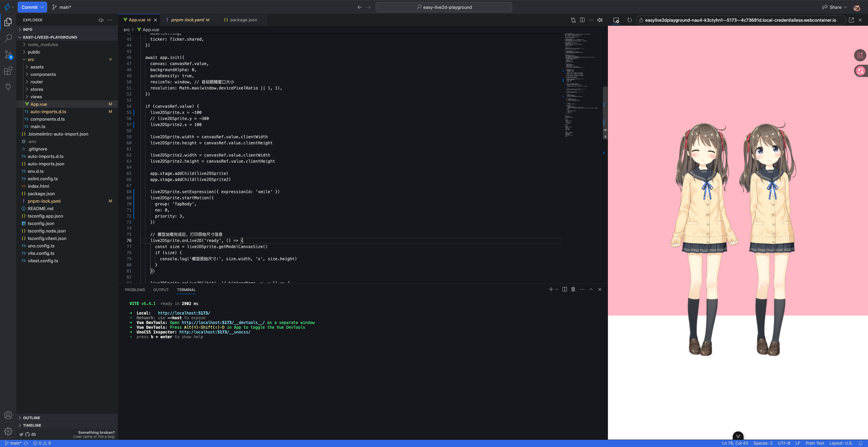Screen dimensions: 868x447
Task: Switch to pnpm-lock.yaml tab
Action: [x=188, y=20]
